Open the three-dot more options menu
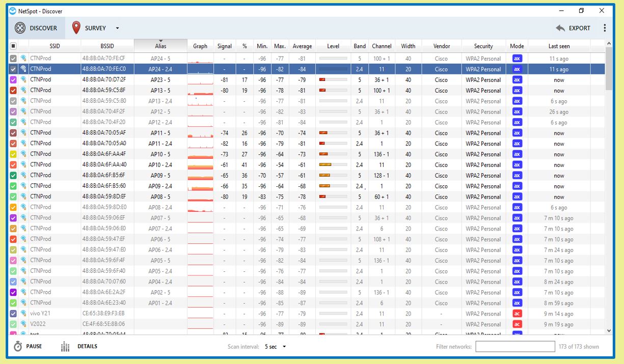Viewport: 624px width, 364px height. pos(605,28)
